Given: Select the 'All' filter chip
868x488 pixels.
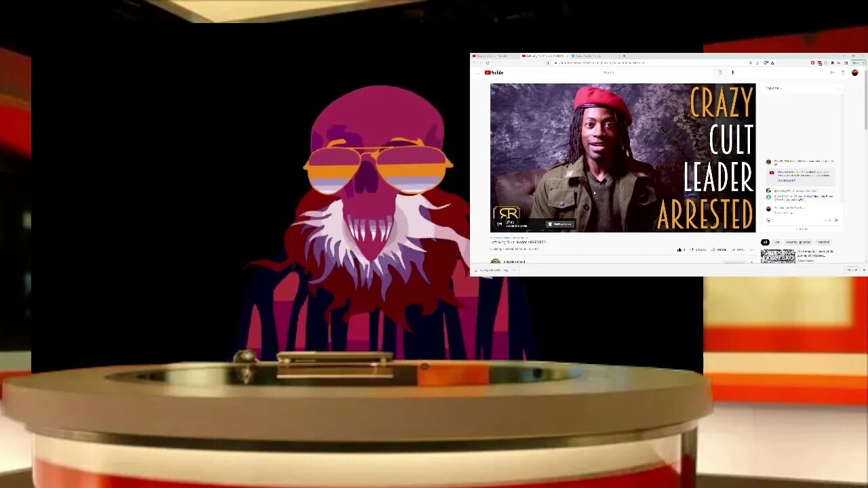Looking at the screenshot, I should [x=765, y=242].
